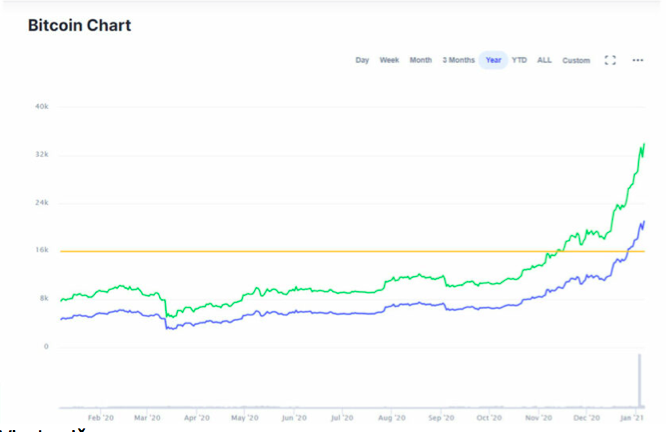Expand chart to fullscreen
Image resolution: width=666 pixels, height=432 pixels.
tap(610, 60)
